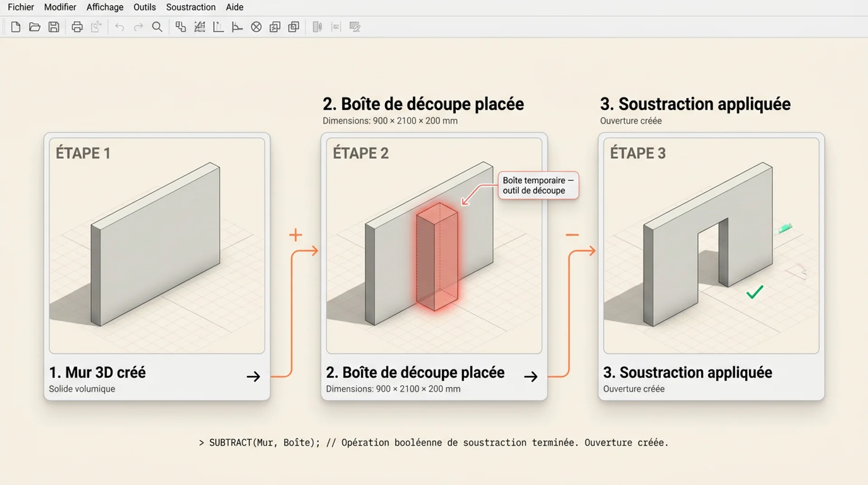Click the greyed dashed-box toolbar icon

[x=336, y=27]
